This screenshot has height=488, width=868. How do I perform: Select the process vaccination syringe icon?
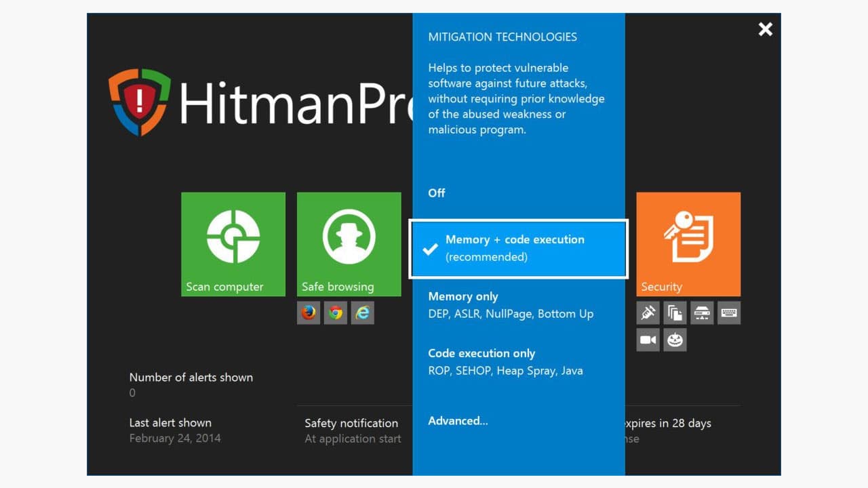pos(648,312)
